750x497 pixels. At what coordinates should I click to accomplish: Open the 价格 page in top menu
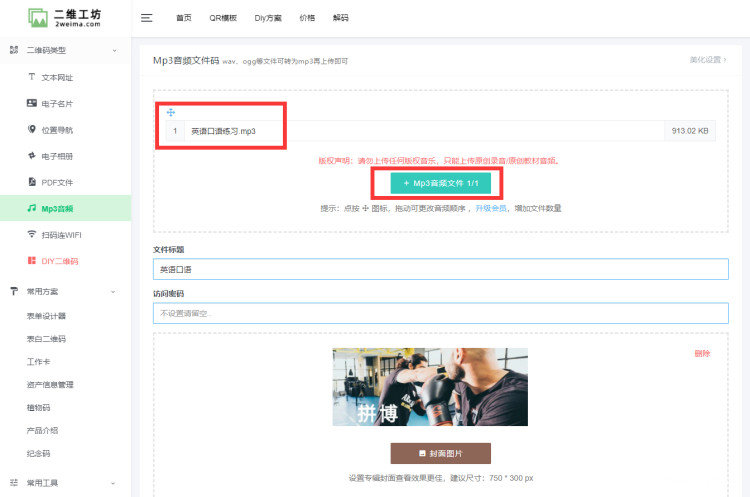tap(307, 18)
